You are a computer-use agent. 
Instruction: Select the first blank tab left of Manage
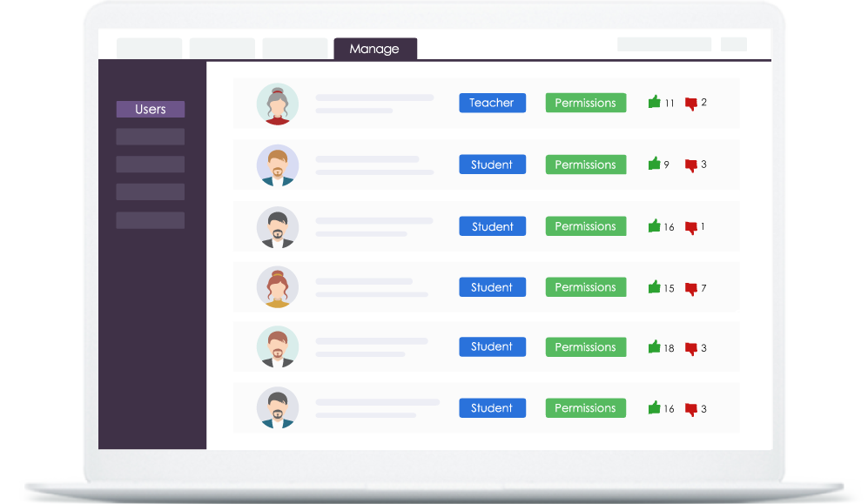(150, 49)
